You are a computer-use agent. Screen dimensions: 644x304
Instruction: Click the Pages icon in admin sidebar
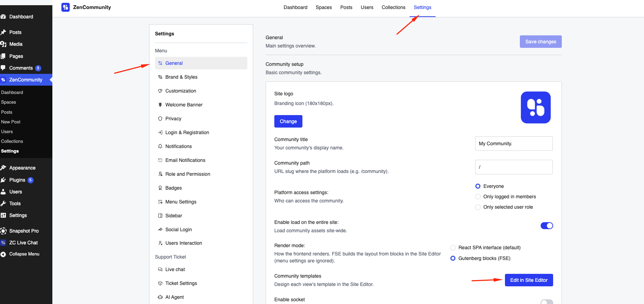pos(3,56)
